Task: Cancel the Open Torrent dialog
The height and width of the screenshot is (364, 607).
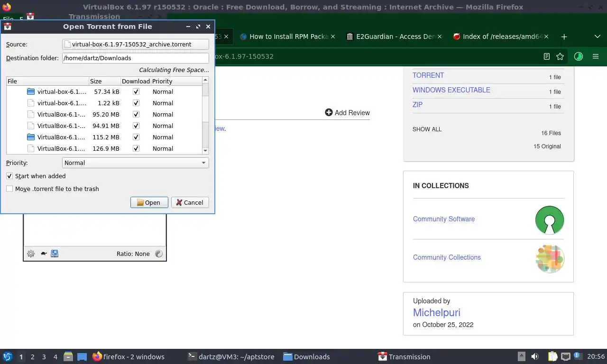Action: tap(190, 202)
